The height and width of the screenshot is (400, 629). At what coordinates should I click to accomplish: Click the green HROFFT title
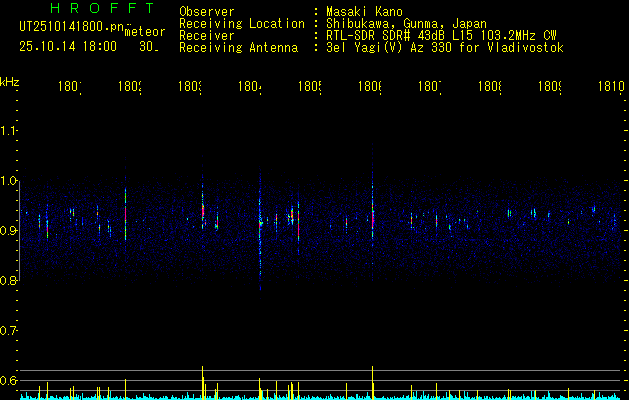103,8
